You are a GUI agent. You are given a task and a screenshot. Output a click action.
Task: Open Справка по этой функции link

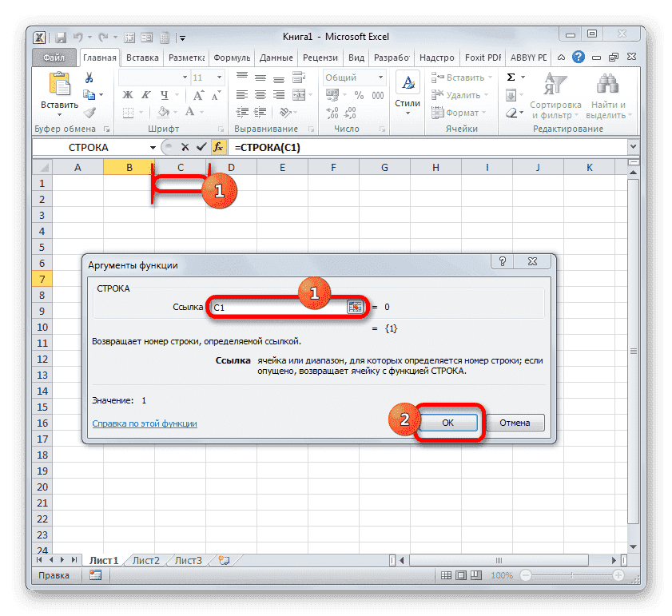(144, 424)
